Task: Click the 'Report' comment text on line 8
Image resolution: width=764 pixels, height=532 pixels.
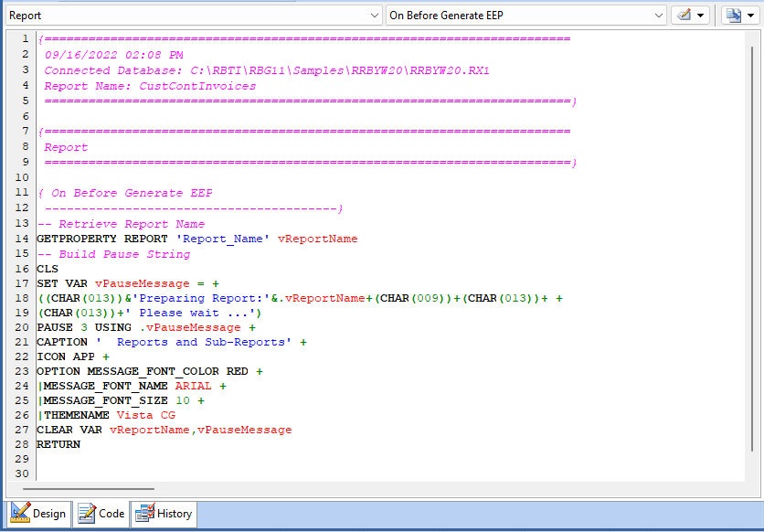Action: point(66,147)
